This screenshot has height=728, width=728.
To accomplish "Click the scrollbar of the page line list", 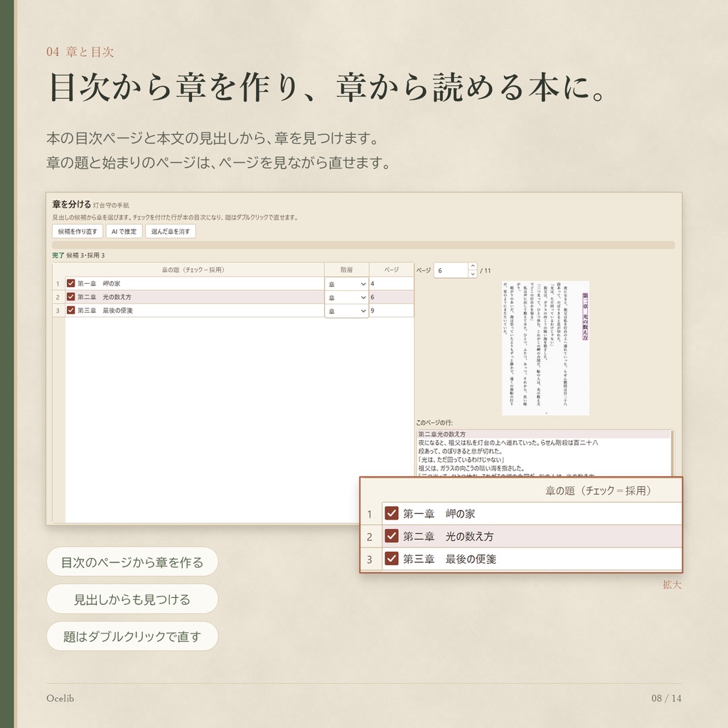I will click(672, 453).
